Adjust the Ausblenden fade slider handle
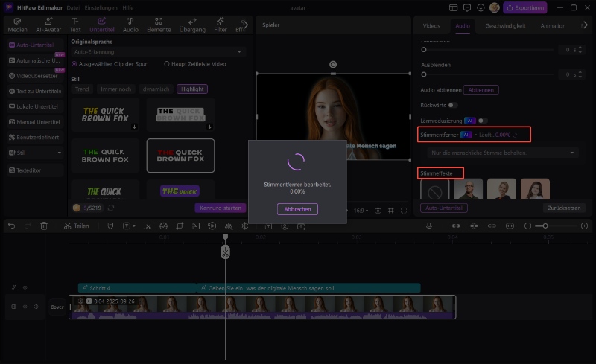This screenshot has width=596, height=364. click(424, 74)
